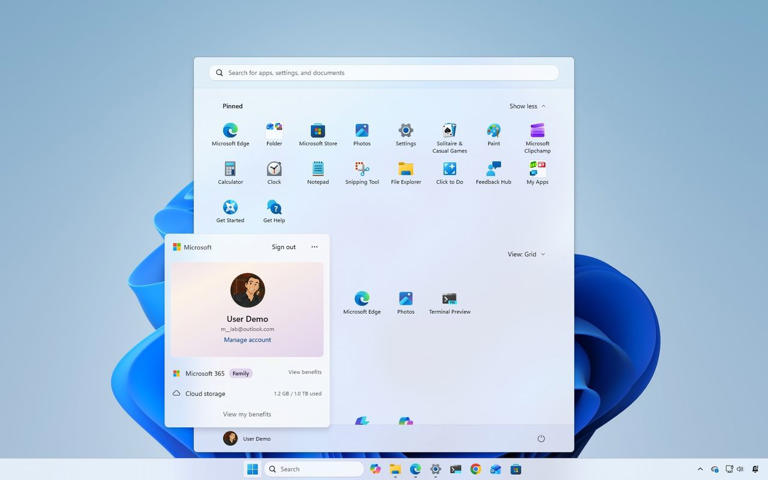Open Photos next to Terminal Preview
The width and height of the screenshot is (768, 480).
[x=406, y=303]
